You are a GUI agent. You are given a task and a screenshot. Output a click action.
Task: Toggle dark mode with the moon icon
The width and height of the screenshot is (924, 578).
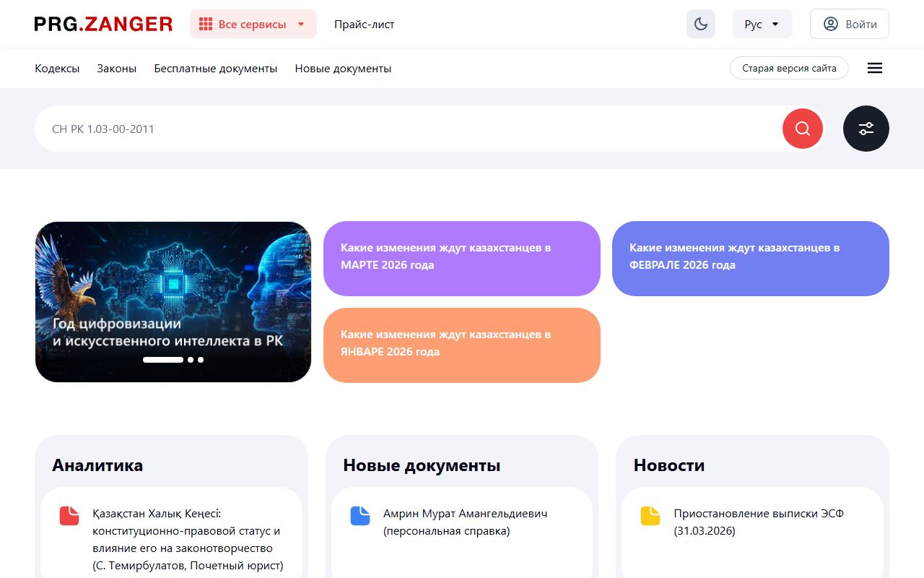(700, 24)
